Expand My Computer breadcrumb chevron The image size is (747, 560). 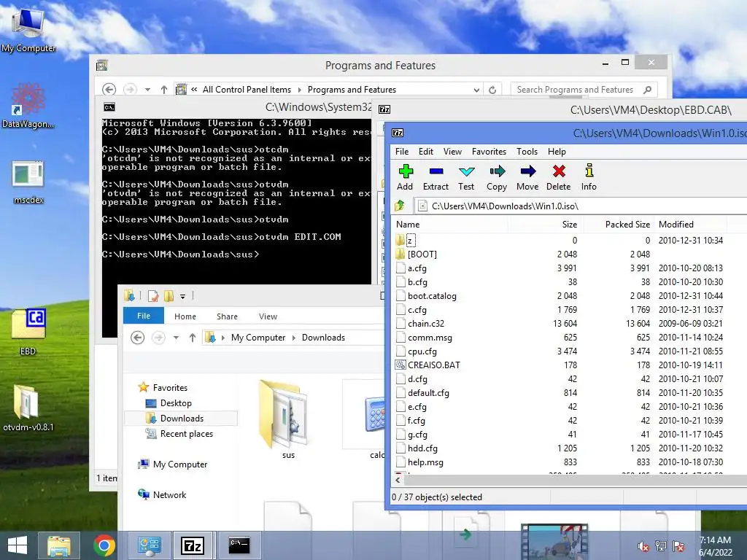click(293, 338)
